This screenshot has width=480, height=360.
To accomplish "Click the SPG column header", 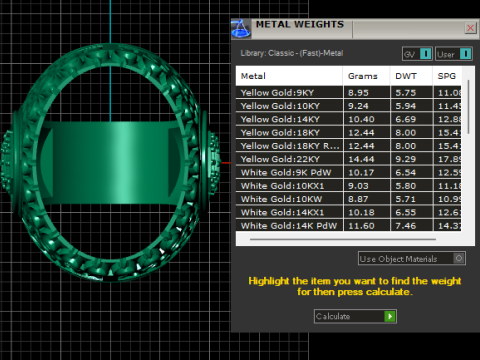I will (x=447, y=76).
